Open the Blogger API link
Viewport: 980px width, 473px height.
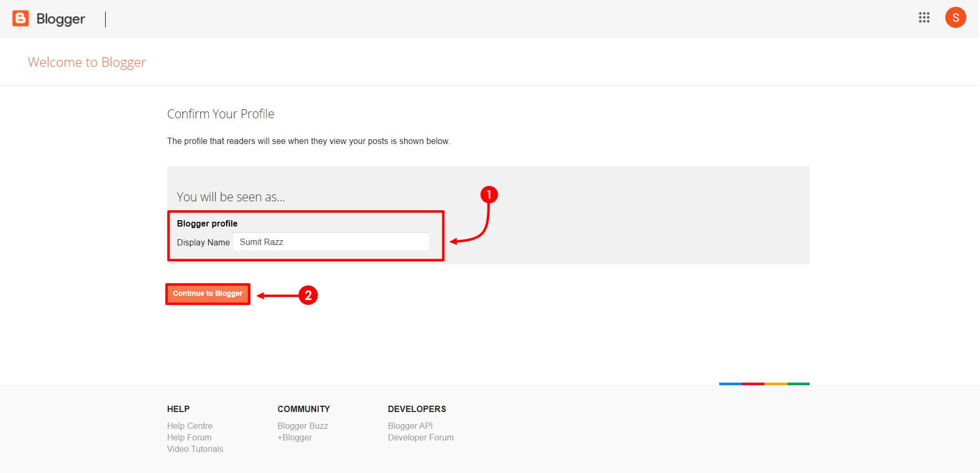pos(411,426)
